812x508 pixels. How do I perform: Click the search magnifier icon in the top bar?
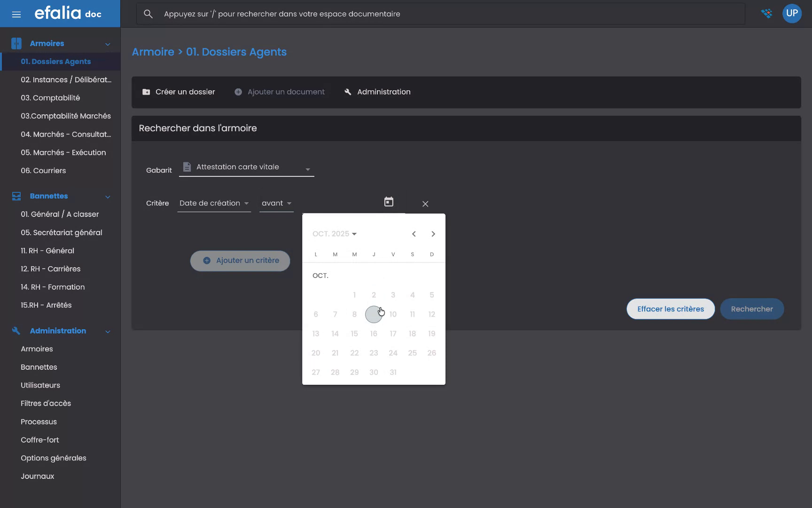pyautogui.click(x=148, y=14)
